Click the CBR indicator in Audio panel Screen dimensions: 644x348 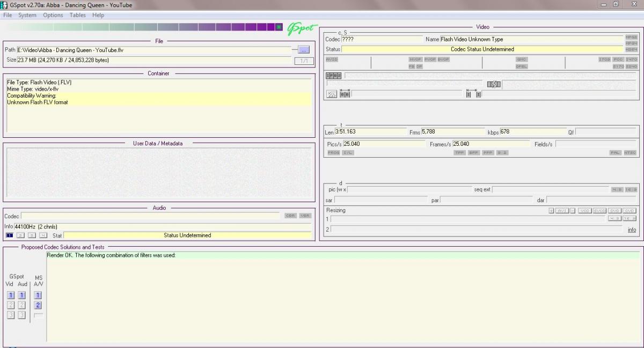pyautogui.click(x=290, y=216)
